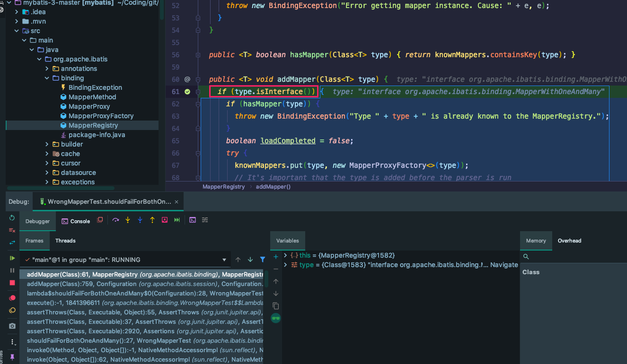
Task: Click the frames filter funnel icon
Action: 263,260
